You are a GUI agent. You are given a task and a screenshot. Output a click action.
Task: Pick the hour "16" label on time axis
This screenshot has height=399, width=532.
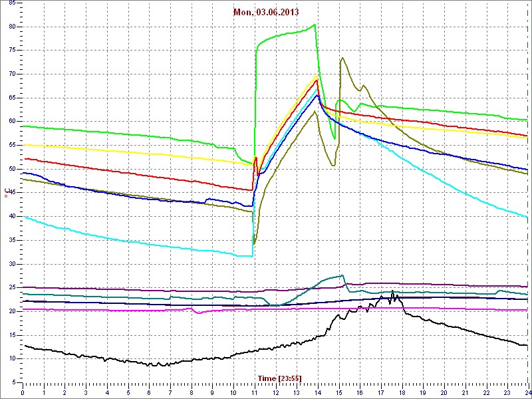(x=360, y=392)
